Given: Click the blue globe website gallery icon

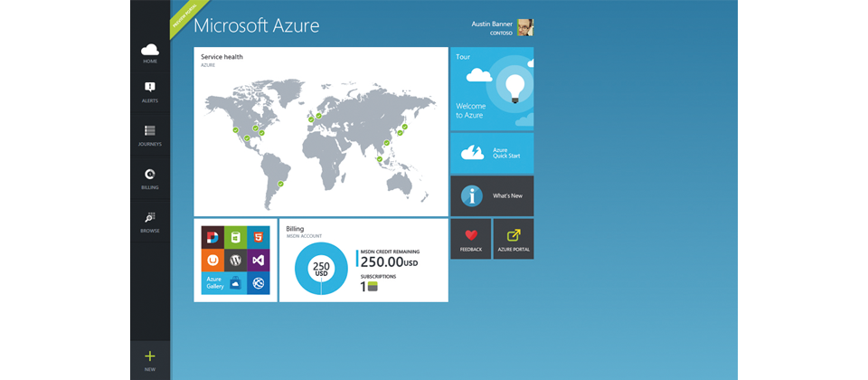Looking at the screenshot, I should 259,283.
